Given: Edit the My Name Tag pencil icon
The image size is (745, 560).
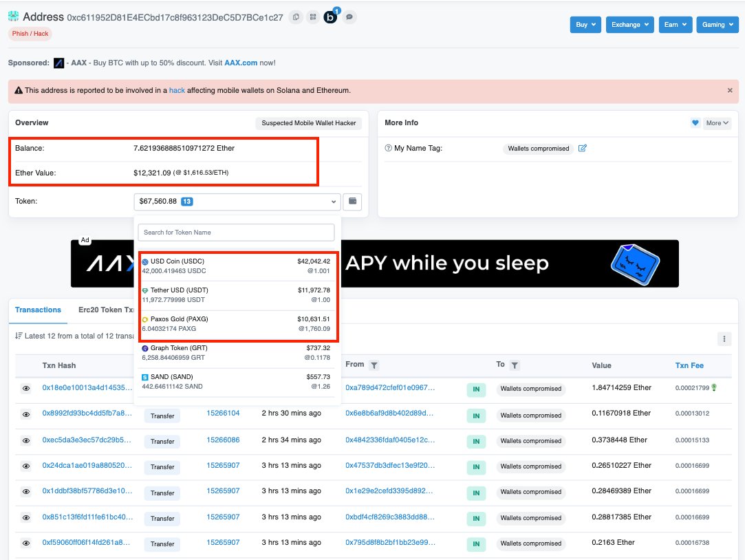Looking at the screenshot, I should coord(582,148).
